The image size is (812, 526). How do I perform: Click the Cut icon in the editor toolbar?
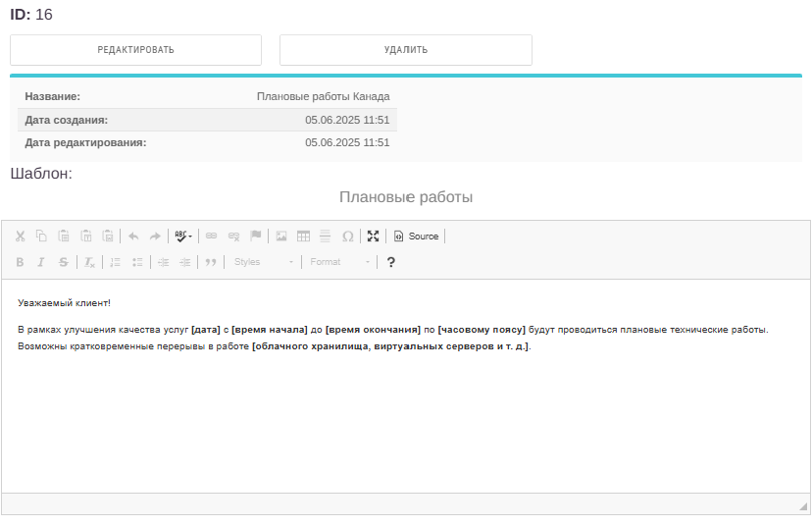pyautogui.click(x=21, y=237)
